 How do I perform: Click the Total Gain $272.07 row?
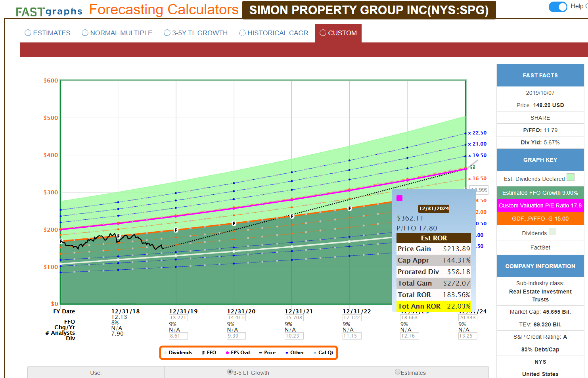click(x=434, y=283)
